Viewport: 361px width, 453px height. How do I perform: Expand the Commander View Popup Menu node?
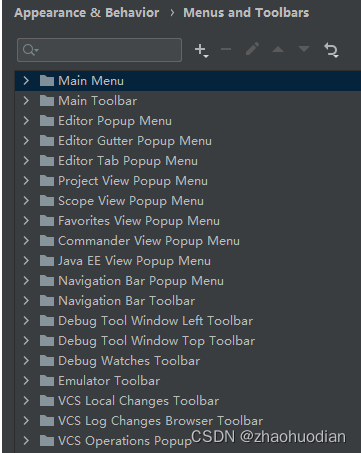coord(26,241)
